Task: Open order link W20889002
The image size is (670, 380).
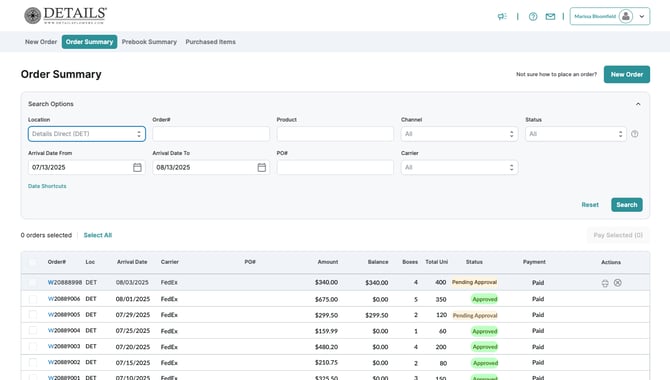Action: point(64,362)
